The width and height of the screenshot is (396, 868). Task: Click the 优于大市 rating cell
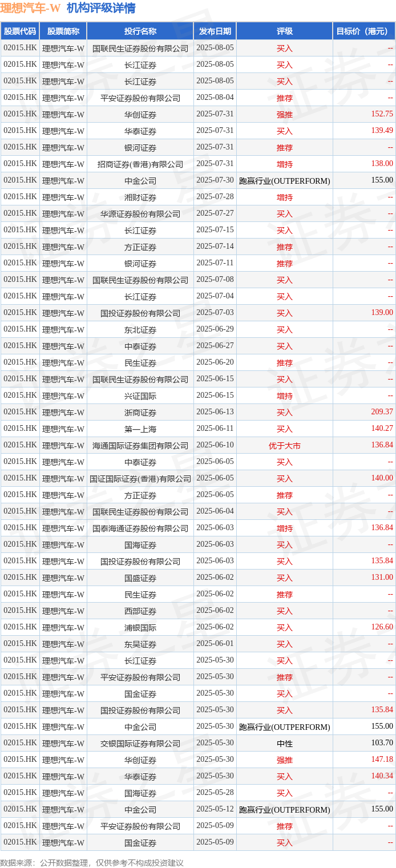click(284, 446)
